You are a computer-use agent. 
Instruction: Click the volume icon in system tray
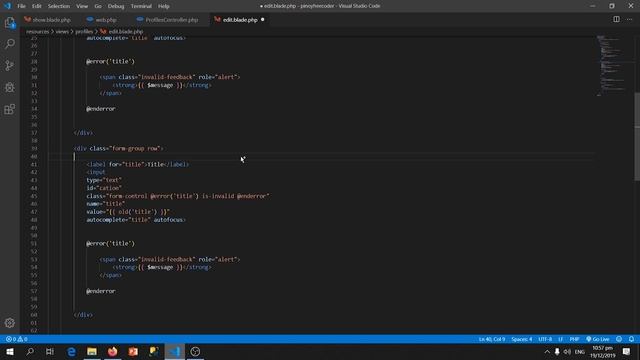[x=567, y=351]
